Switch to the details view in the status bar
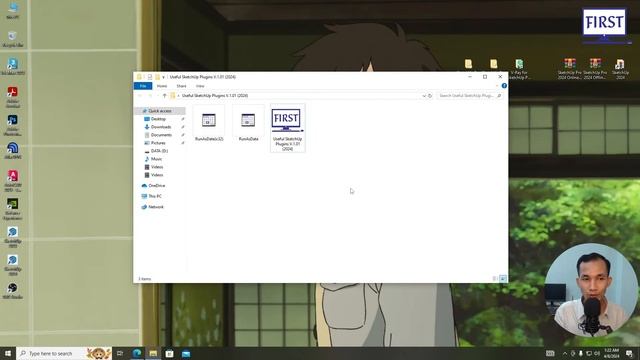 [495, 279]
